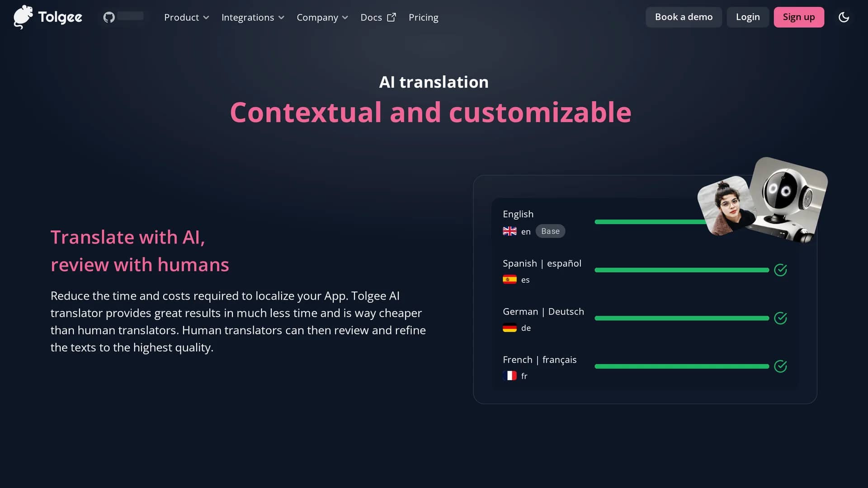Toggle dark mode moon icon

[844, 17]
